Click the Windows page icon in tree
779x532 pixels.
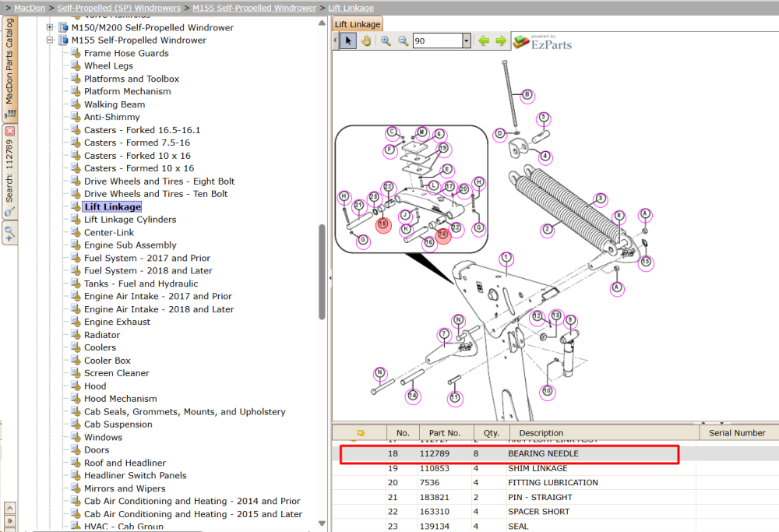[76, 437]
